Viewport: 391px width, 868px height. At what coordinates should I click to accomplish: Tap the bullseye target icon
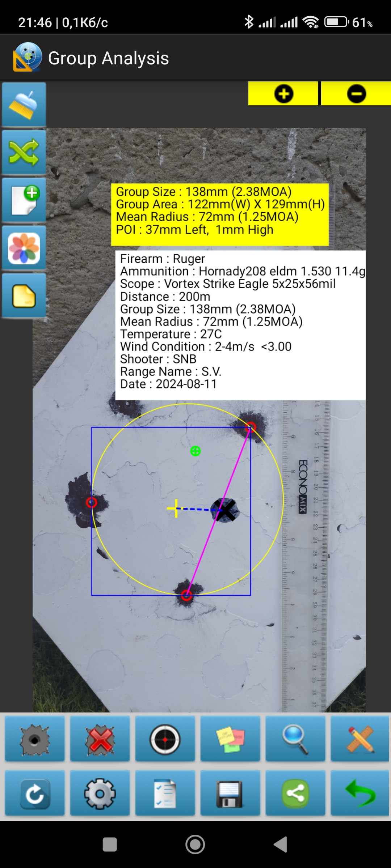[165, 739]
